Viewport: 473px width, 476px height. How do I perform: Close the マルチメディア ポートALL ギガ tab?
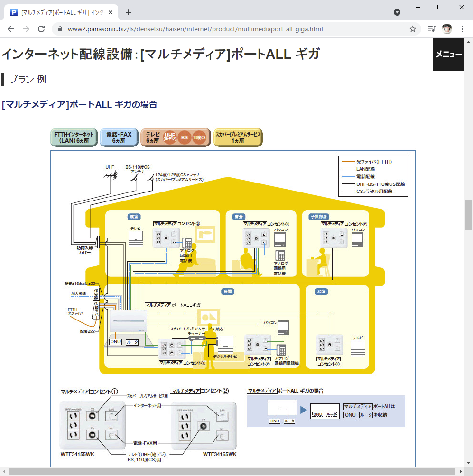tap(111, 12)
